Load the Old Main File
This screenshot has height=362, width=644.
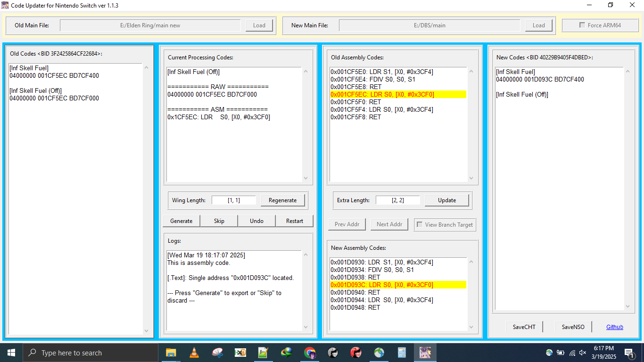(259, 25)
